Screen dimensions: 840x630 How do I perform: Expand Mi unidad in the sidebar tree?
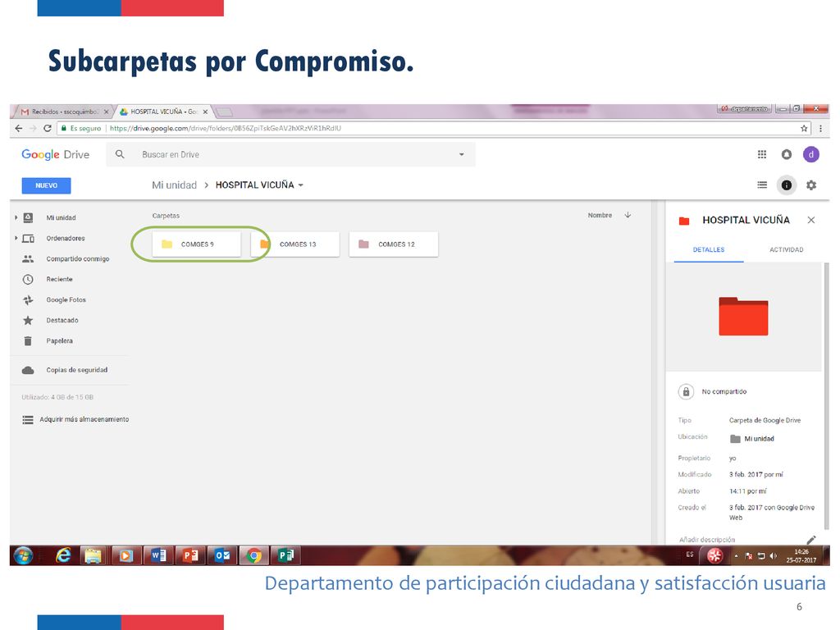click(16, 217)
